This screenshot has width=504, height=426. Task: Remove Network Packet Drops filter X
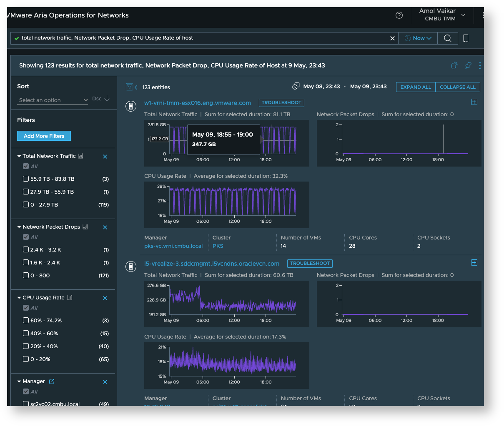click(x=105, y=227)
